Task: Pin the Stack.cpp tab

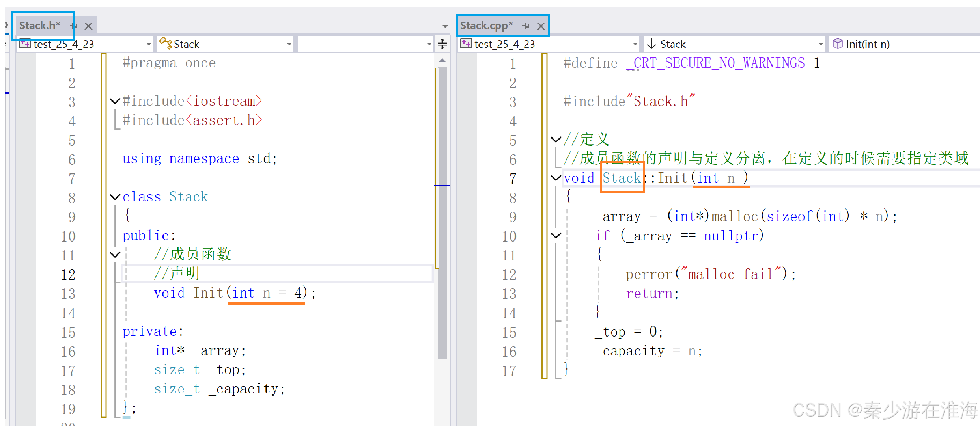Action: click(526, 26)
